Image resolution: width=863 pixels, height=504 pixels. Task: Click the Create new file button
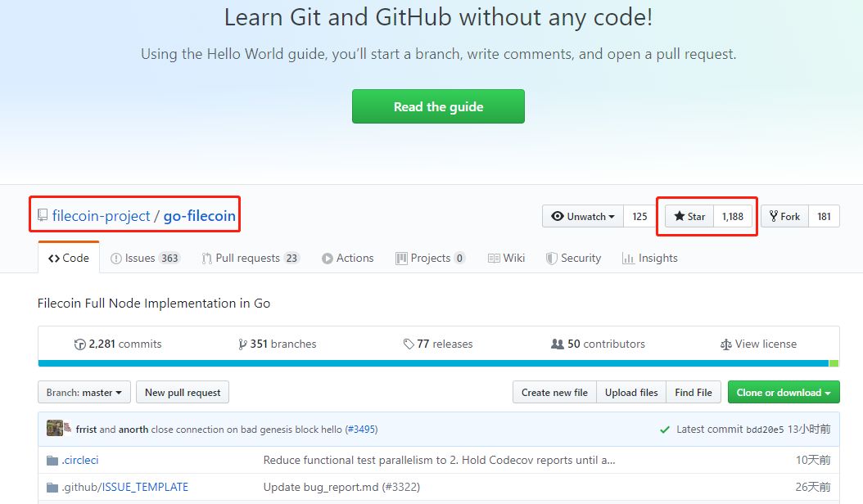tap(555, 392)
